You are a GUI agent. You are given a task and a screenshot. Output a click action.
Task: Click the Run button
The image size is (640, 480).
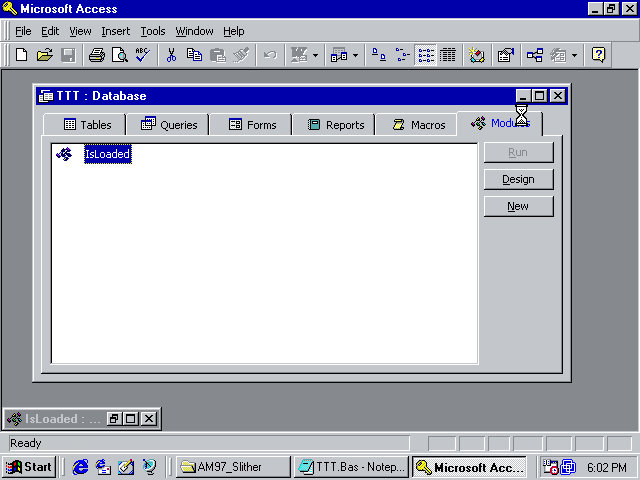tap(518, 152)
